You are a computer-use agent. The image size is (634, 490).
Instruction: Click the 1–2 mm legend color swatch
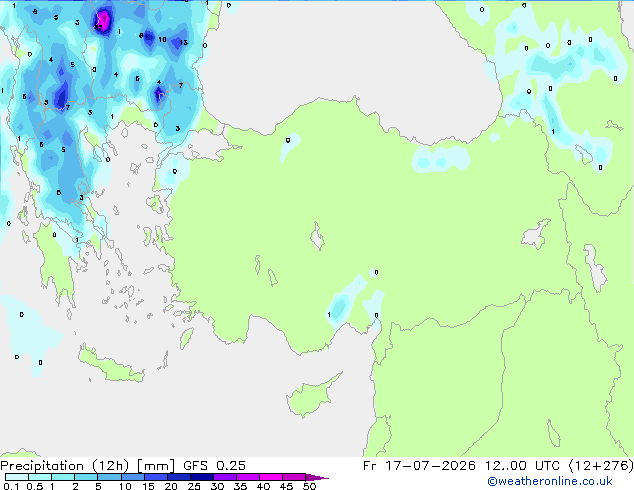tap(63, 477)
